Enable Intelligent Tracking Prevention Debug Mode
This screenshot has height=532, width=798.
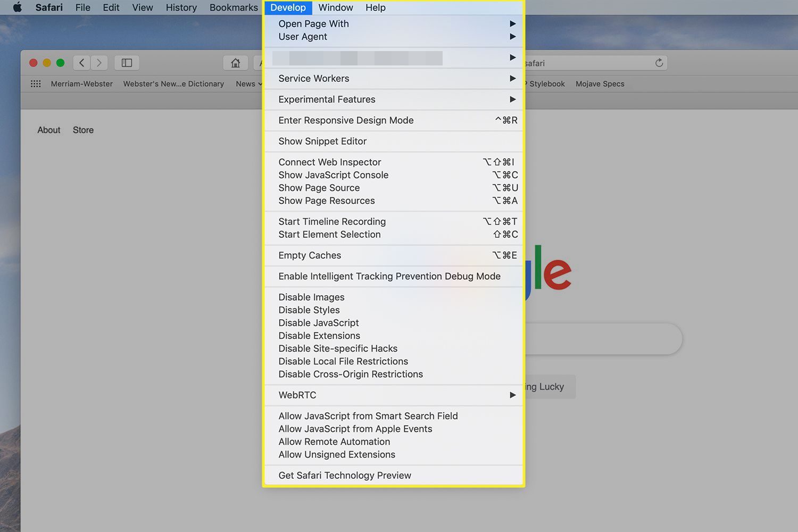(394, 276)
